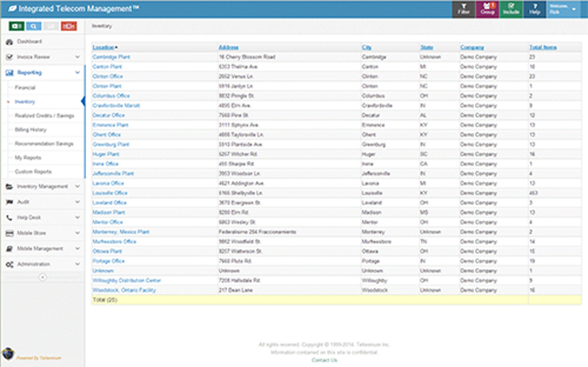Click the Include button in header
The height and width of the screenshot is (367, 588).
click(x=511, y=9)
